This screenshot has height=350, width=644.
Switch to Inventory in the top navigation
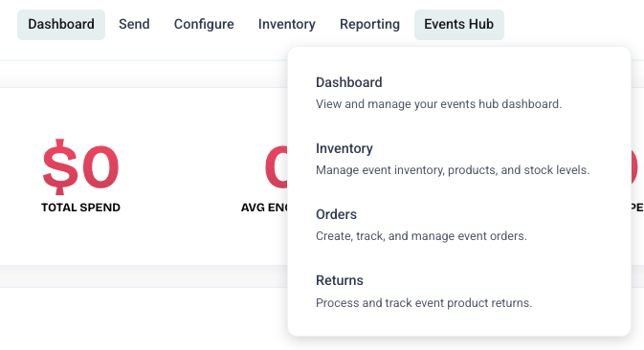point(287,25)
